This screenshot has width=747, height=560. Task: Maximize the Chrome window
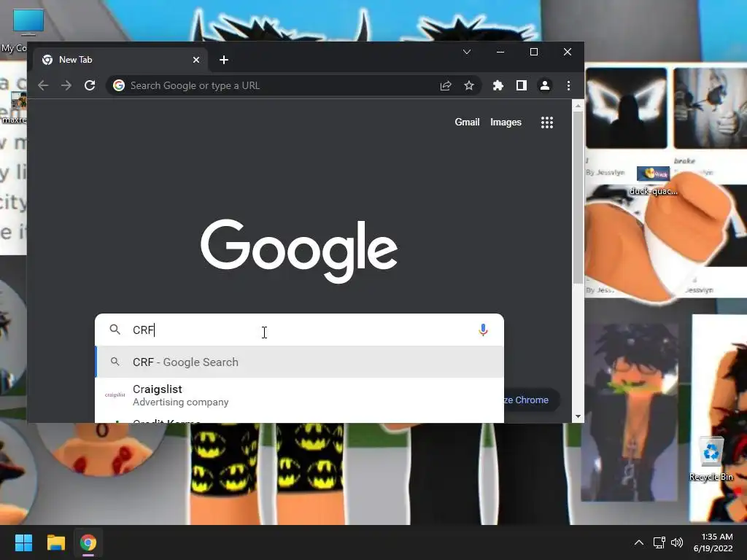[x=534, y=52]
